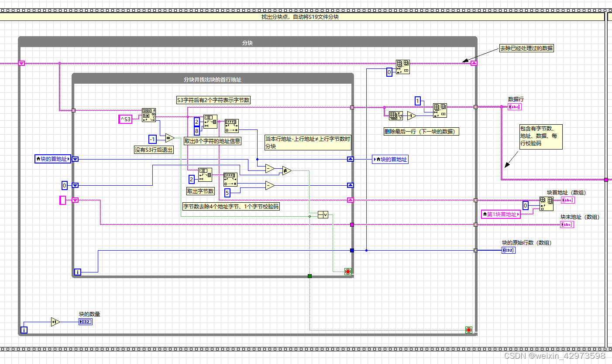The height and width of the screenshot is (364, 612).
Task: Select the Match Pattern node wired to ^S3
Action: point(148,116)
